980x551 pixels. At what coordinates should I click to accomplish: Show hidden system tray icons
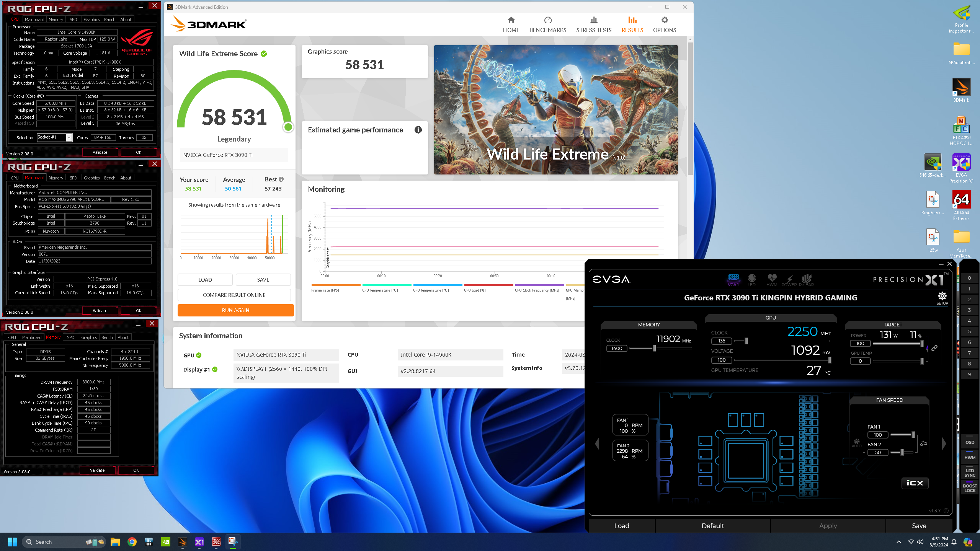tap(899, 542)
